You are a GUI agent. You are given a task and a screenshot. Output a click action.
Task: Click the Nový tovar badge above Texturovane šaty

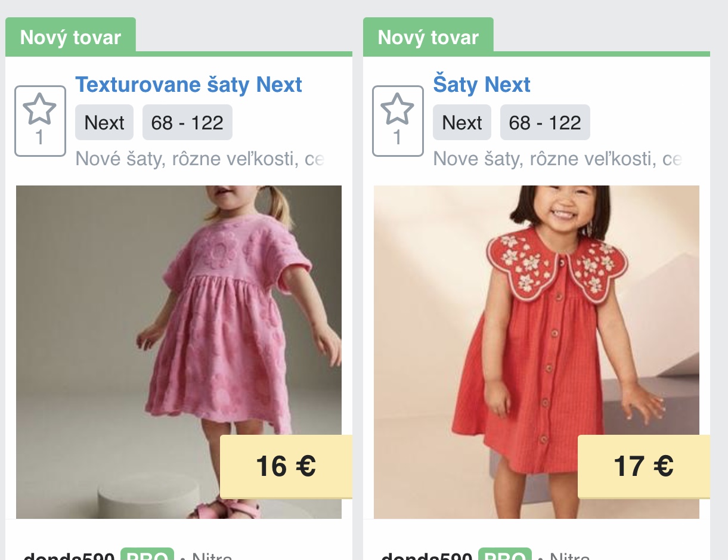point(71,38)
